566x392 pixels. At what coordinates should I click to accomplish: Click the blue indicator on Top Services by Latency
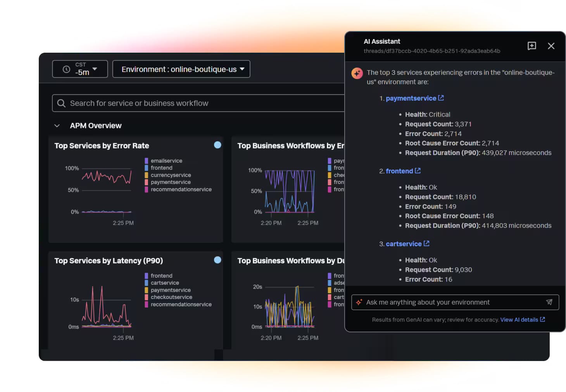(217, 260)
